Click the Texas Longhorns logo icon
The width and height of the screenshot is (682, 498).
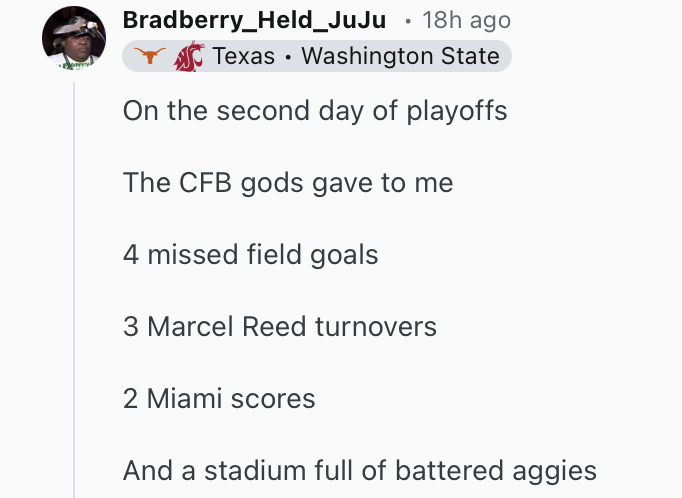pyautogui.click(x=152, y=57)
